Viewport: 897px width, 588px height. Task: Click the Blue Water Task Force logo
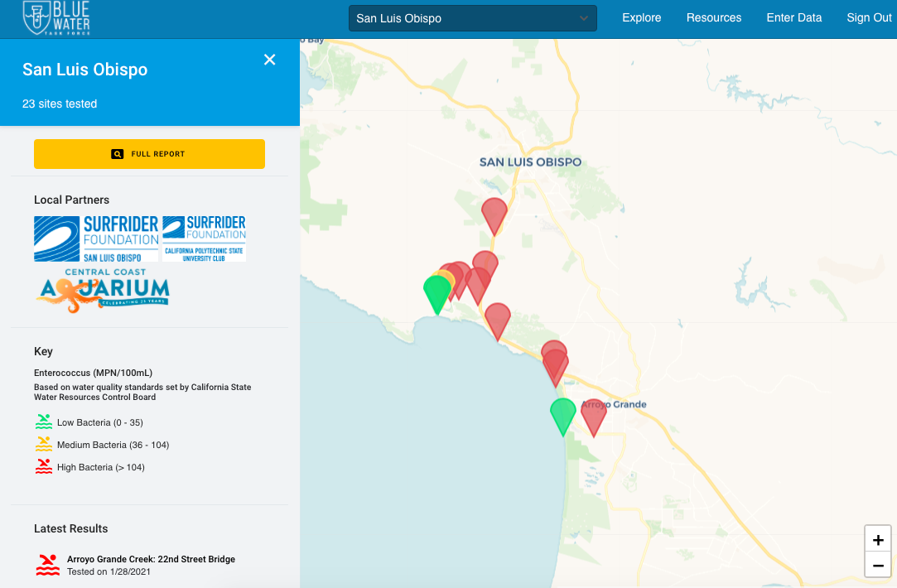[x=56, y=17]
